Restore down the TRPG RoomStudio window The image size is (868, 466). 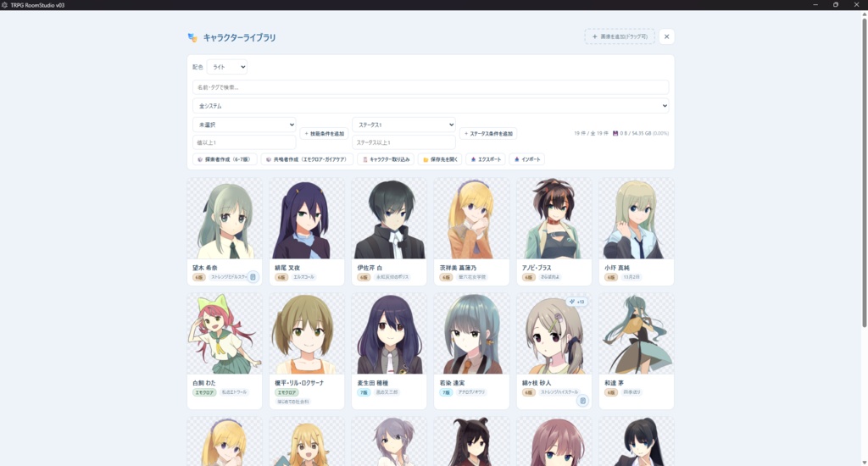pyautogui.click(x=836, y=5)
